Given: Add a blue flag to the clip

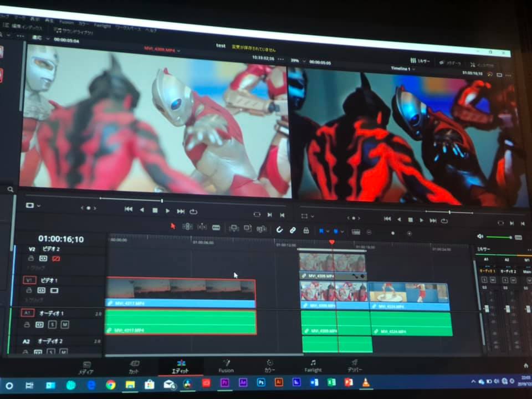Looking at the screenshot, I should pos(321,231).
